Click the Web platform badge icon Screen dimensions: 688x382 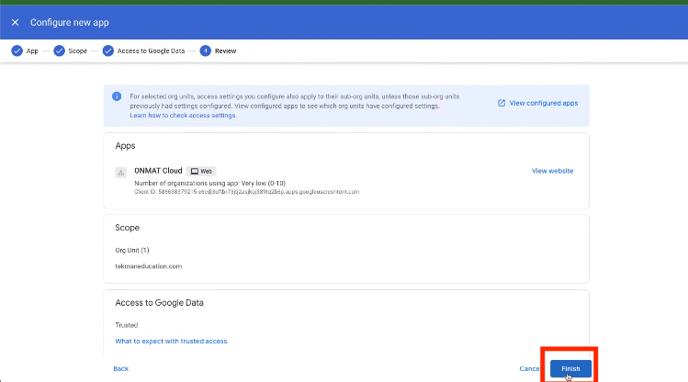tap(194, 171)
